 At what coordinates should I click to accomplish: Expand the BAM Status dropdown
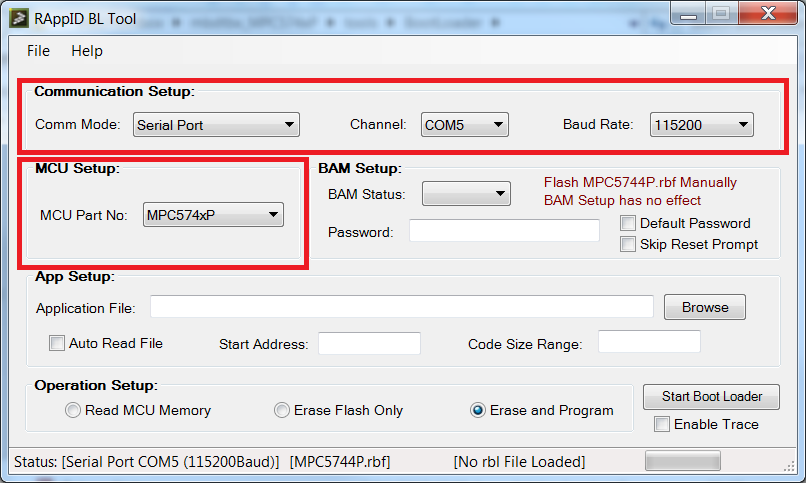pyautogui.click(x=466, y=194)
